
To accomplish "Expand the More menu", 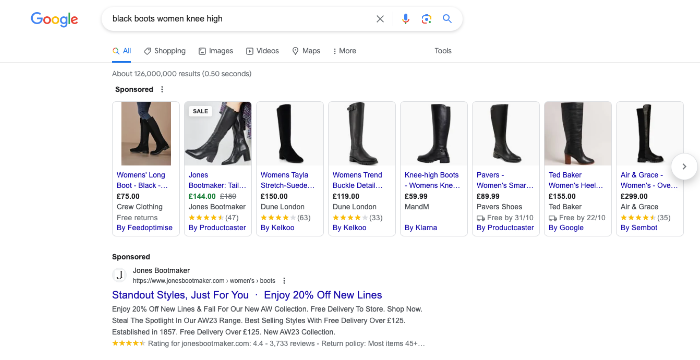I will tap(345, 51).
